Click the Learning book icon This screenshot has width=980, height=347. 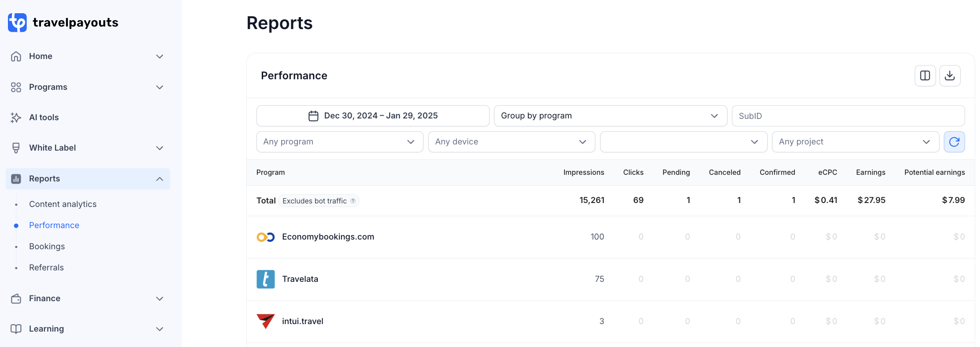click(16, 329)
